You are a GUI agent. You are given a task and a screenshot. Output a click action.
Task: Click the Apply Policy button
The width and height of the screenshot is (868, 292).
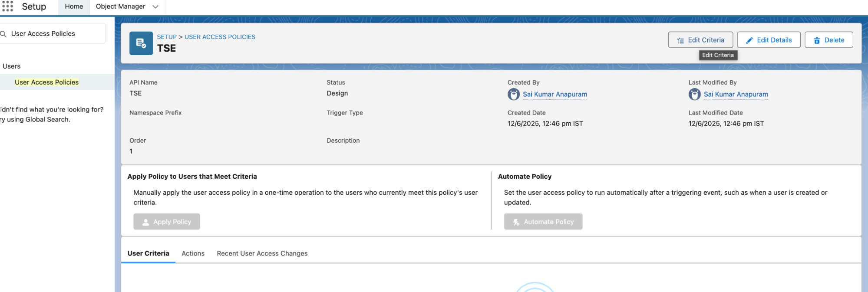pos(167,222)
